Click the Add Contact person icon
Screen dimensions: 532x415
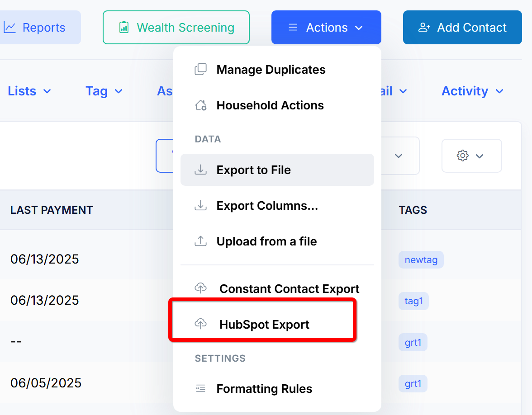point(424,27)
